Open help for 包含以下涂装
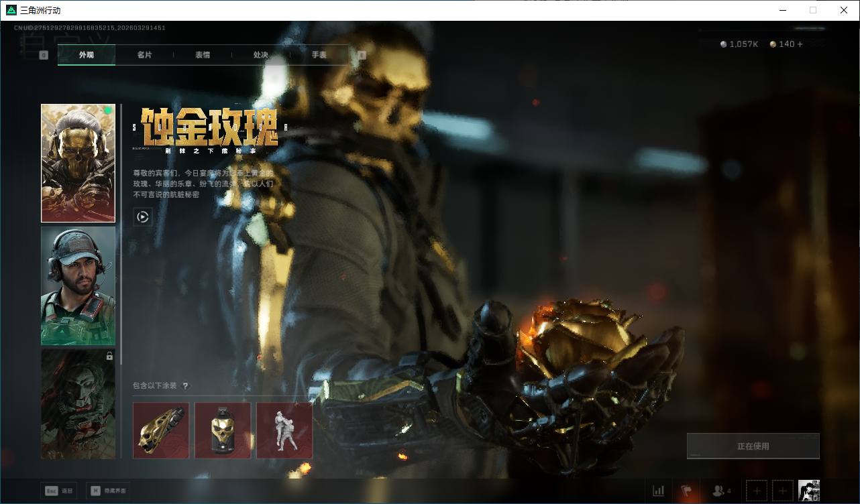The height and width of the screenshot is (504, 860). coord(186,386)
